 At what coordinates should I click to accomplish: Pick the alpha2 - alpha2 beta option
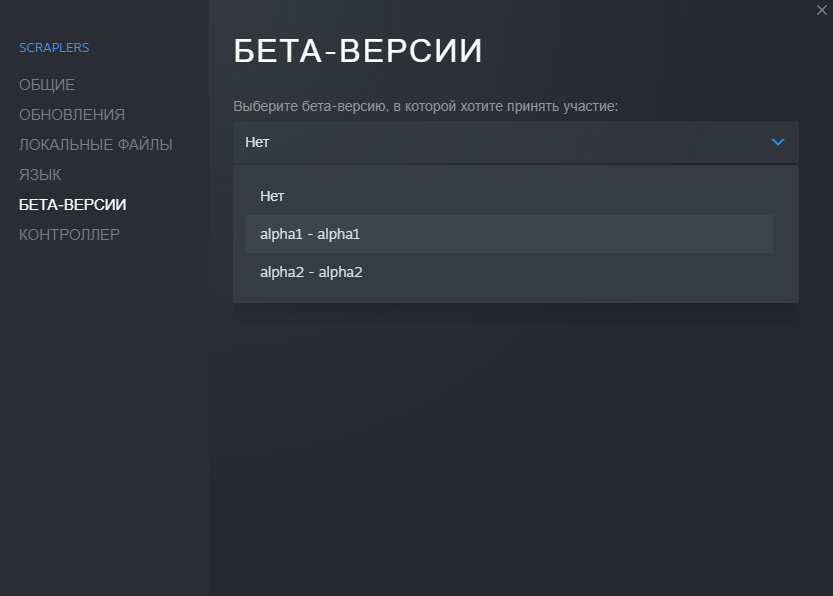pyautogui.click(x=311, y=272)
